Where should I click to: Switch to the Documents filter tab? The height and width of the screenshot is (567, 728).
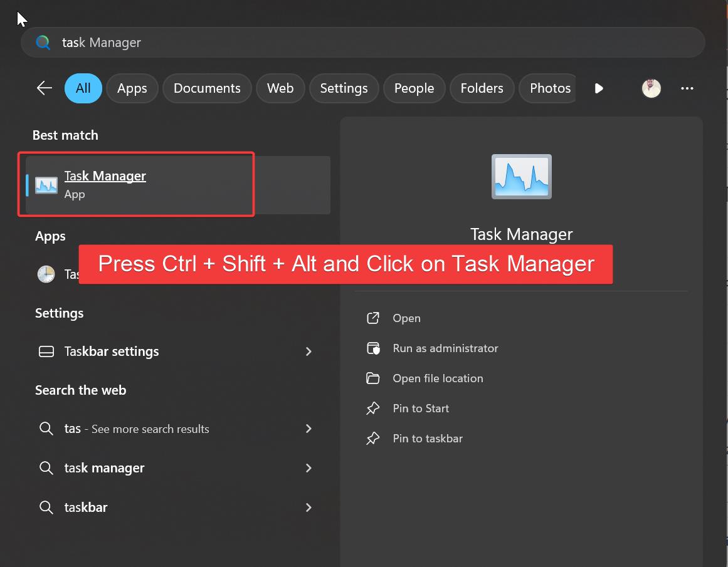[207, 88]
